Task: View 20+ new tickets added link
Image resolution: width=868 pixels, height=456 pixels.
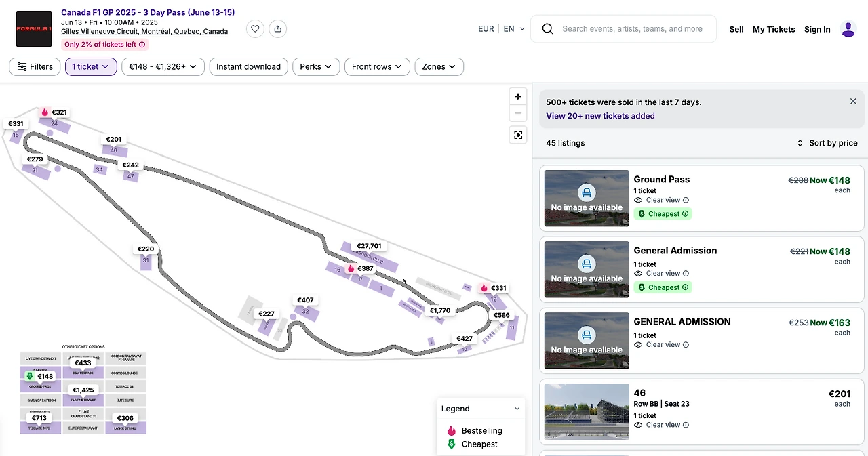Action: [600, 116]
